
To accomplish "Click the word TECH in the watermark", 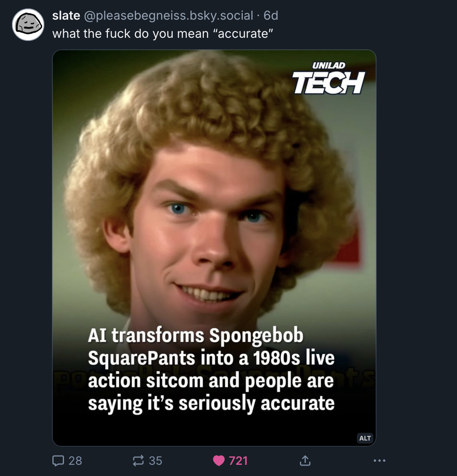I will coord(328,83).
